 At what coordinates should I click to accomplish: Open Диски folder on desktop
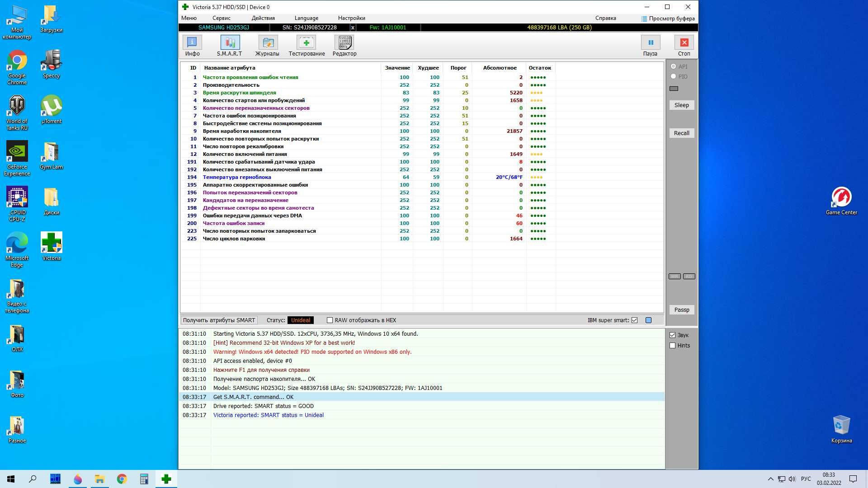tap(51, 201)
